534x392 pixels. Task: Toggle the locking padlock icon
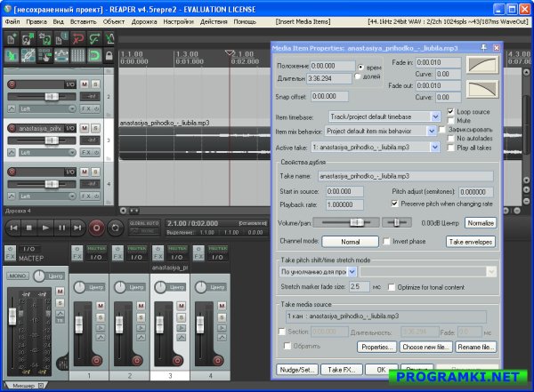[x=109, y=55]
